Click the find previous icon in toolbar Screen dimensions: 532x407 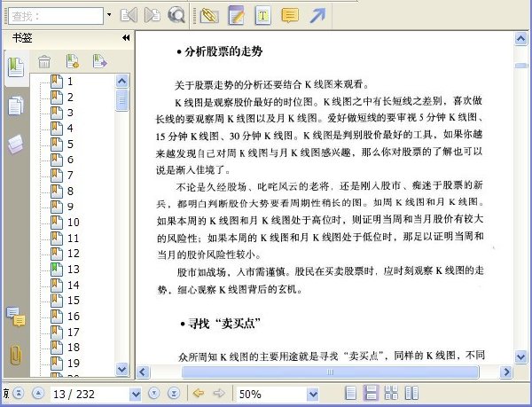[129, 15]
